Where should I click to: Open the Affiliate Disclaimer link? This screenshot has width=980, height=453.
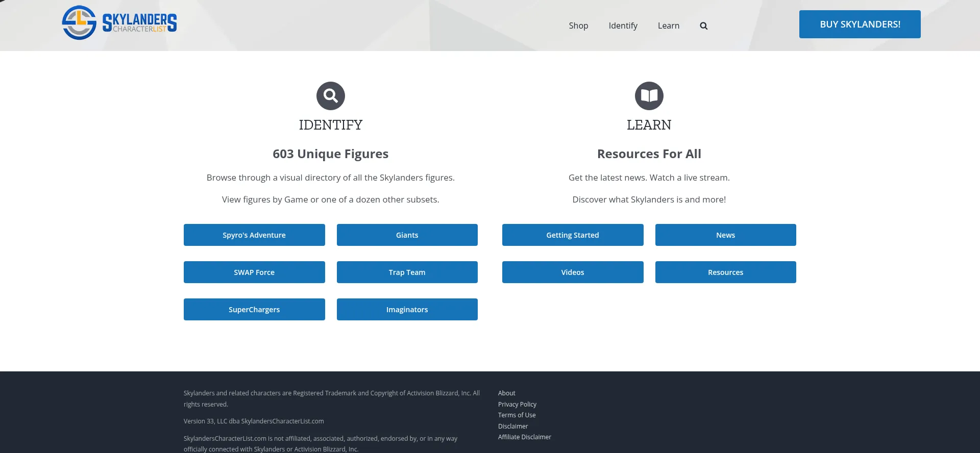525,437
